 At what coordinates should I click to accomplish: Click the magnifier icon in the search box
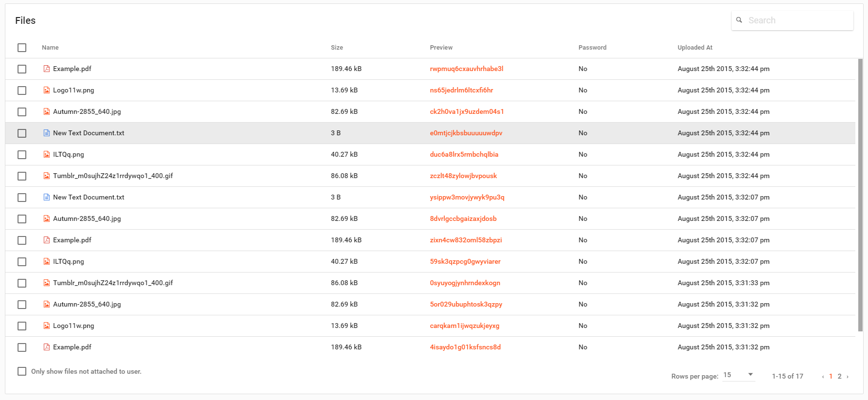pyautogui.click(x=739, y=20)
